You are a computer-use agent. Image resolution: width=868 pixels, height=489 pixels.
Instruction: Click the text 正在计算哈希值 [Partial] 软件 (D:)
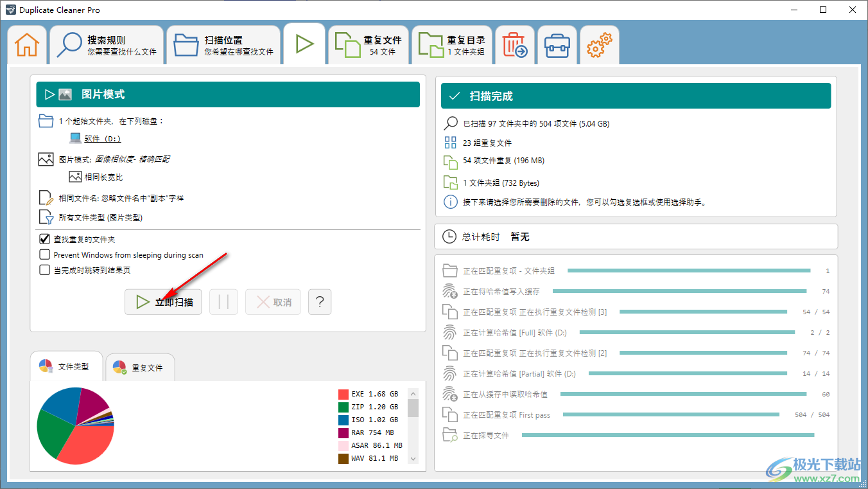point(519,373)
